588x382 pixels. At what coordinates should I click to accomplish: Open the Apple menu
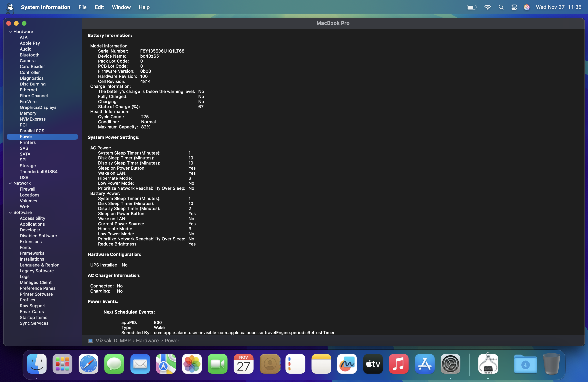[10, 7]
